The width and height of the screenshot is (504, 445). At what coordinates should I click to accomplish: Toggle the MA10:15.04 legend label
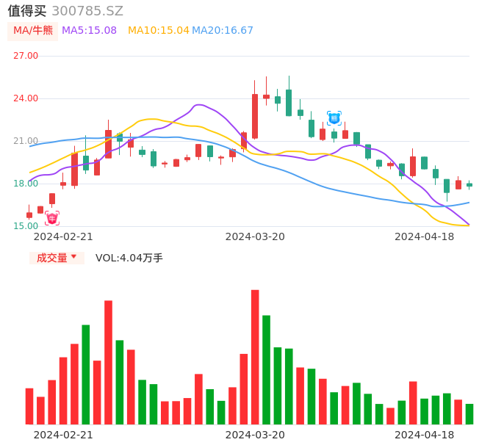coord(158,31)
